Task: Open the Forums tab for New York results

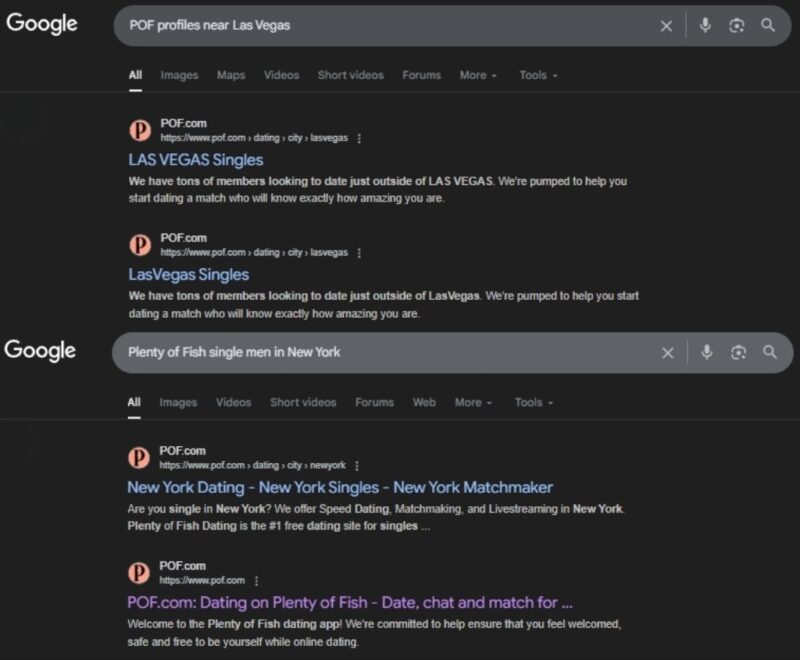Action: click(375, 402)
